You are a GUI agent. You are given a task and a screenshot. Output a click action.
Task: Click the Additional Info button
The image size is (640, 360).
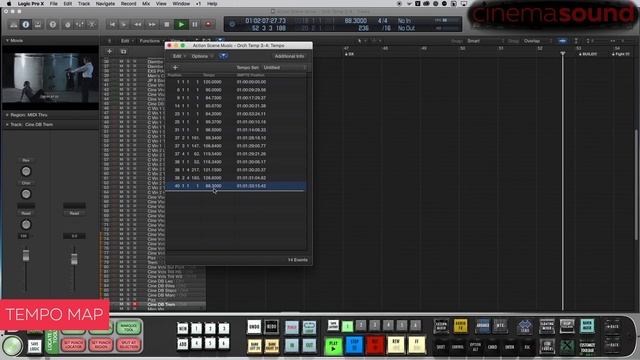[x=289, y=56]
